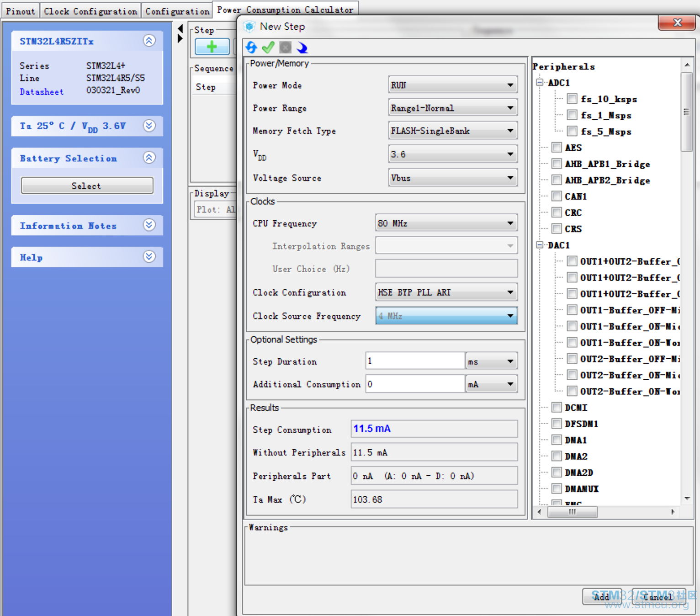700x616 pixels.
Task: Enable the AES peripheral checkbox
Action: (x=557, y=147)
